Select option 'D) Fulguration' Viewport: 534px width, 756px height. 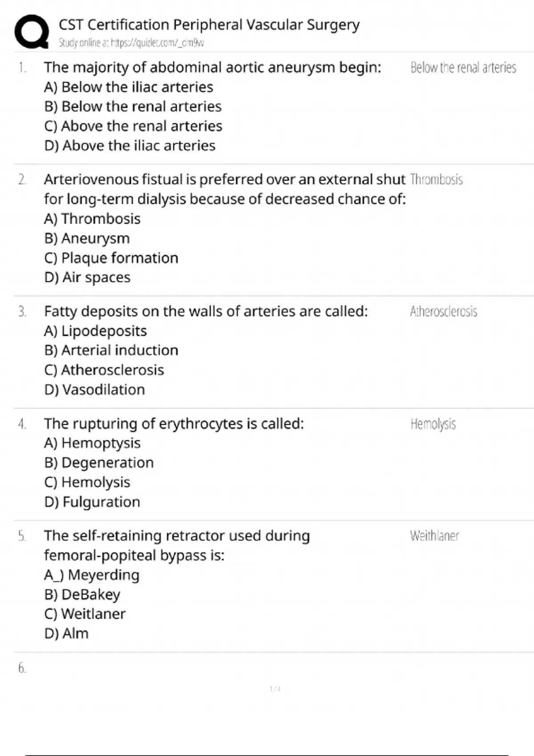92,502
